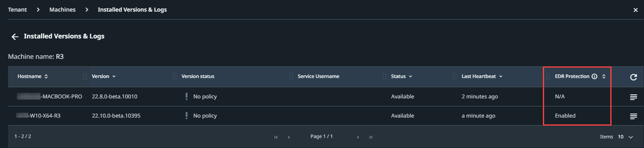
Task: Click the drag handle before Service Username column
Action: tap(291, 76)
